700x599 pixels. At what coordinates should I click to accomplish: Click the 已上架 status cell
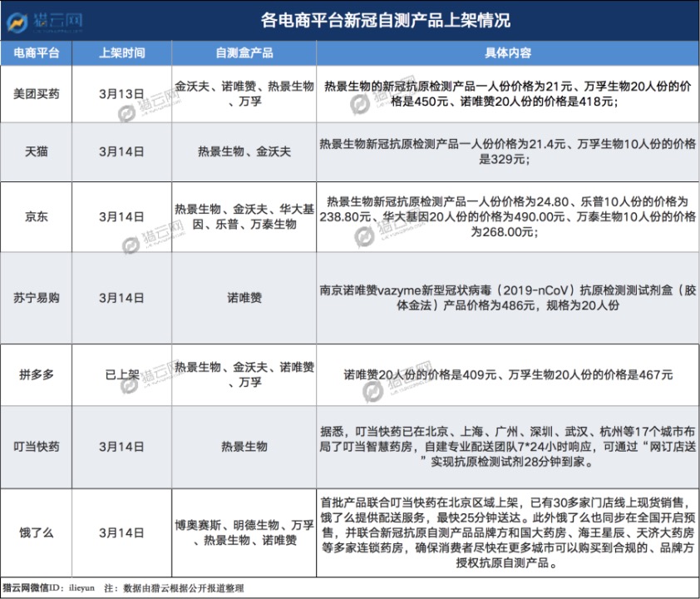coord(122,374)
